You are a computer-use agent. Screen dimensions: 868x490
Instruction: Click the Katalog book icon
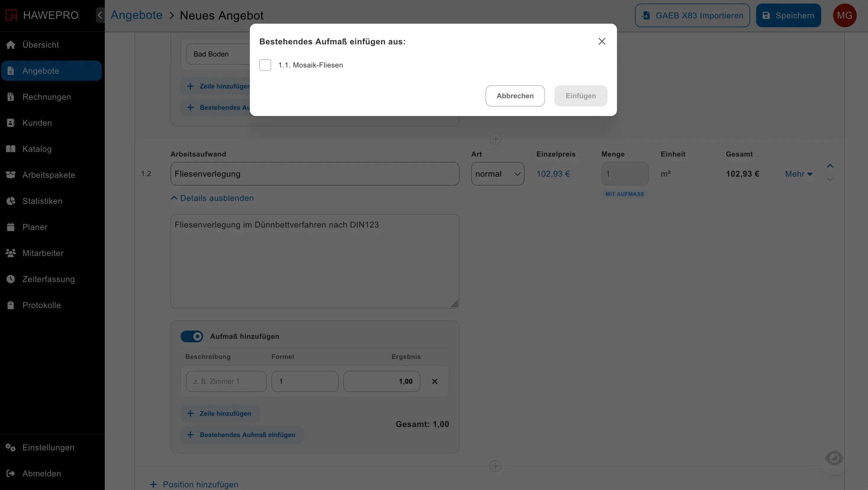click(10, 149)
